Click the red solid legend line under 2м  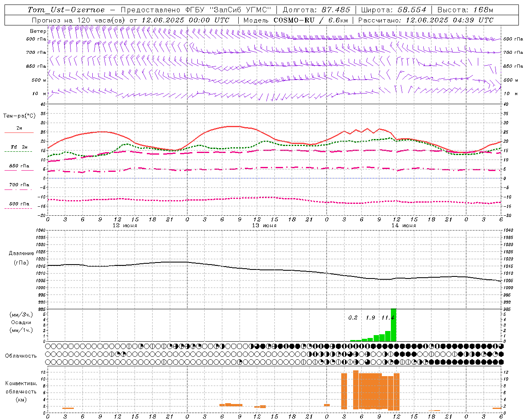(x=19, y=132)
